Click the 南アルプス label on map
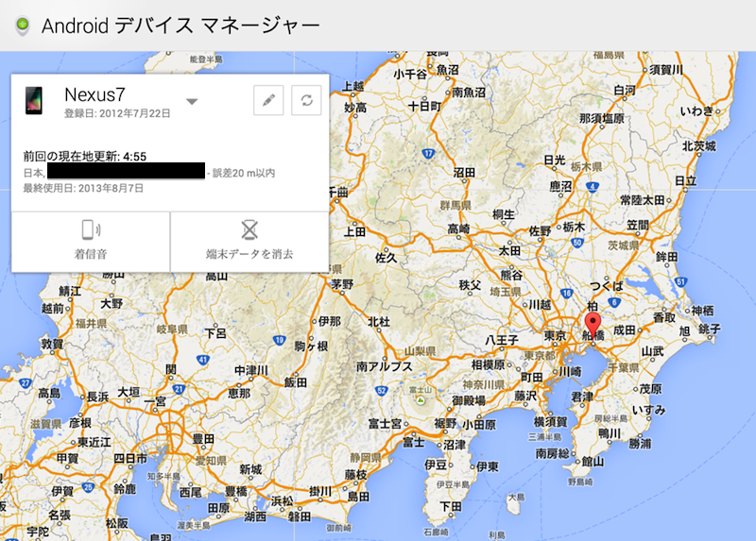Screen dimensions: 756x541 [x=385, y=366]
